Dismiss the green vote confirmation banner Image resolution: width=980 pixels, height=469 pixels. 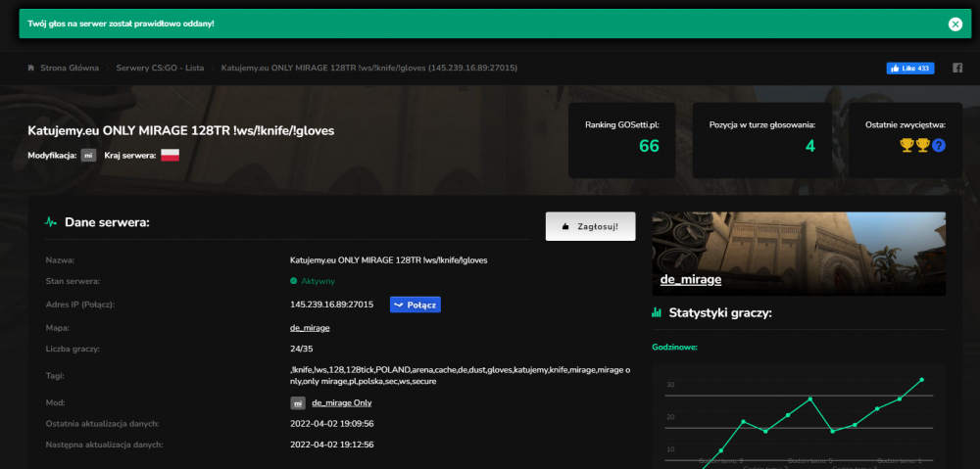click(955, 24)
